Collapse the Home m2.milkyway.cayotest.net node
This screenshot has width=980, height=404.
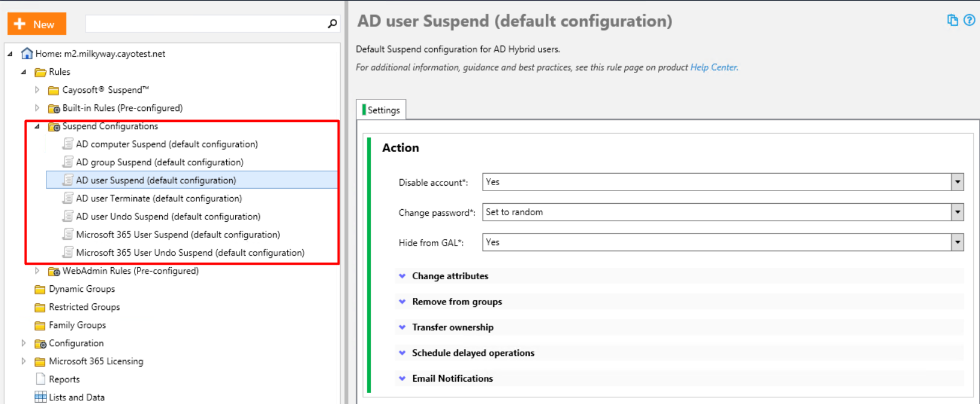pos(10,54)
